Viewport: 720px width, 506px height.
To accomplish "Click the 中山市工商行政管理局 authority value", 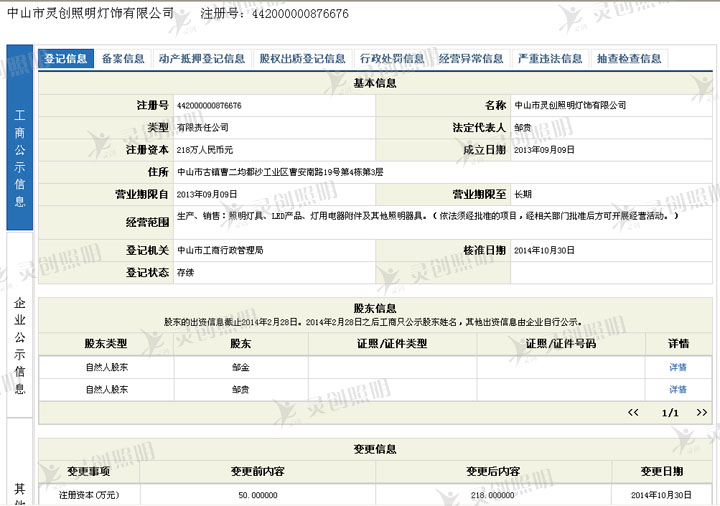I will [220, 250].
